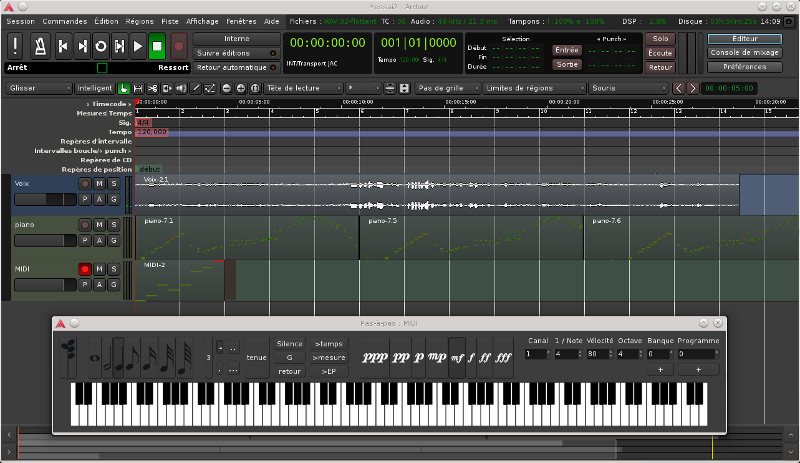Adjust the Voix track gain fader
The image size is (800, 463).
43,199
